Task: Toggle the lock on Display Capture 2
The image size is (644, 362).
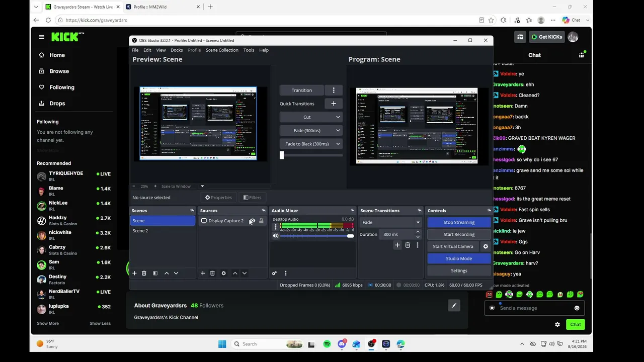Action: (x=261, y=221)
